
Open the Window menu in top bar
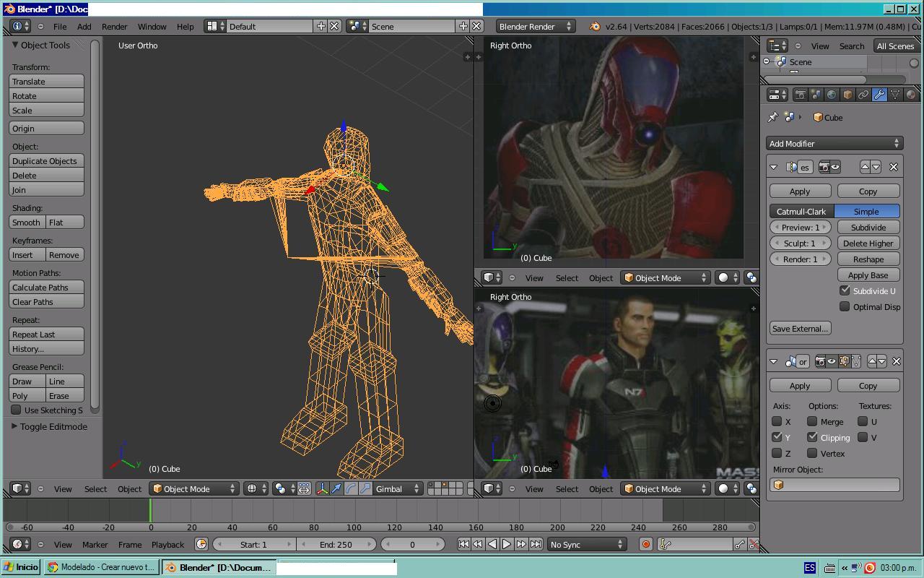tap(152, 27)
